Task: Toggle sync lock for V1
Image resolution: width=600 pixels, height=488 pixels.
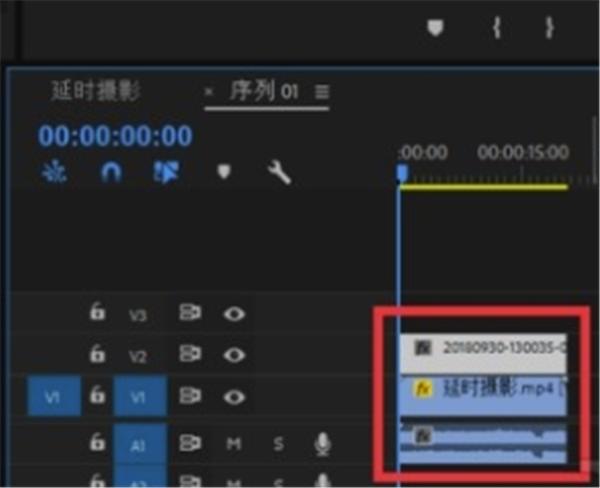Action: click(190, 396)
